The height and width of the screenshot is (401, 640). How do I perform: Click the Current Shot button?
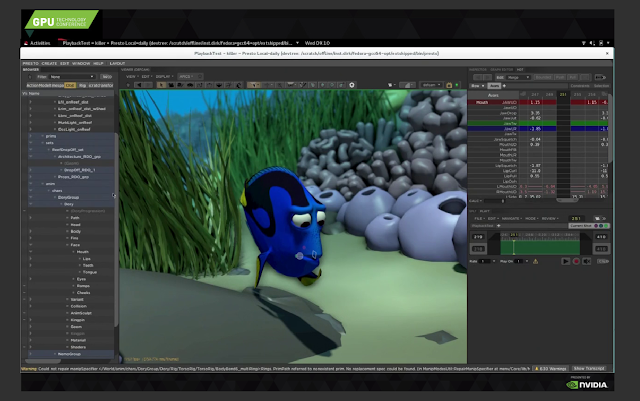589,226
